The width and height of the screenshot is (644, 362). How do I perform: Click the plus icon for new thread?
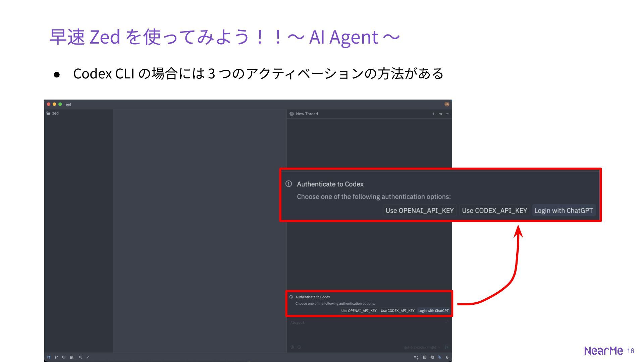point(433,114)
